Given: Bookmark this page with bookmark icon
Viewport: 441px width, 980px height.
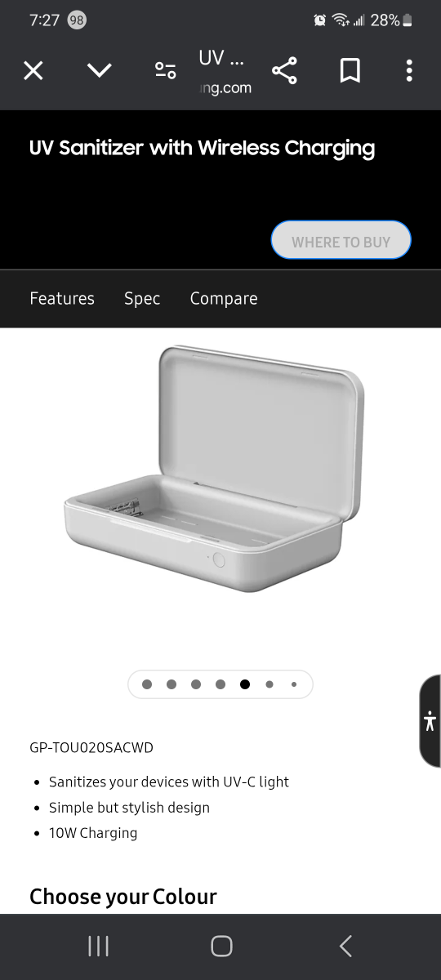Looking at the screenshot, I should 350,71.
